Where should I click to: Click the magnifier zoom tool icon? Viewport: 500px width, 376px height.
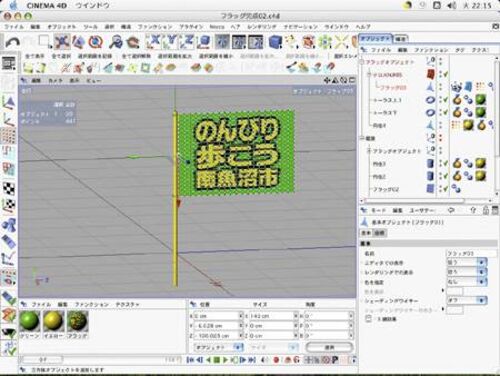pos(116,42)
